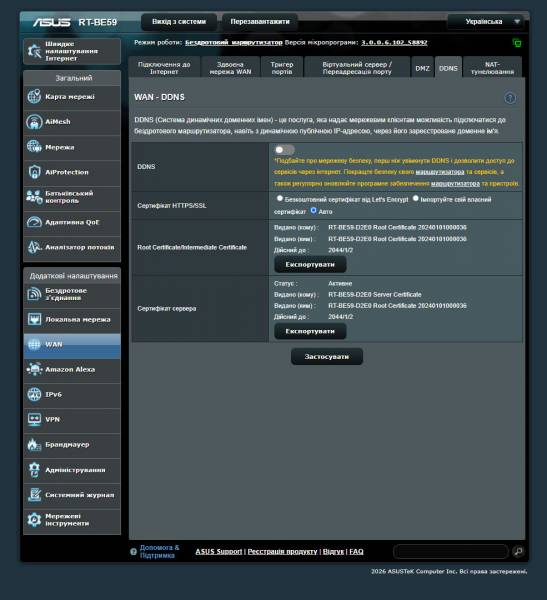The height and width of the screenshot is (600, 547).
Task: Switch to Здвоєна мережа WAN tab
Action: pos(230,68)
